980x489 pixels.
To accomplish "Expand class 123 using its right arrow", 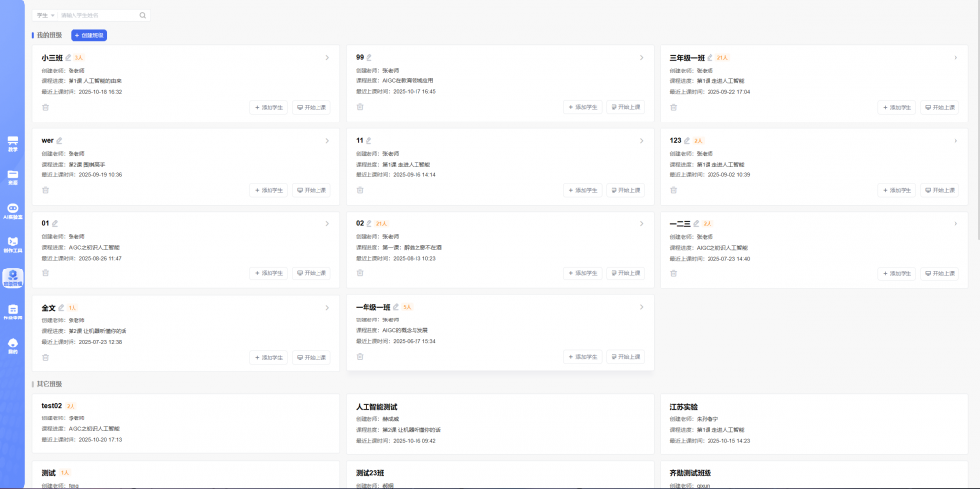I will coord(955,141).
